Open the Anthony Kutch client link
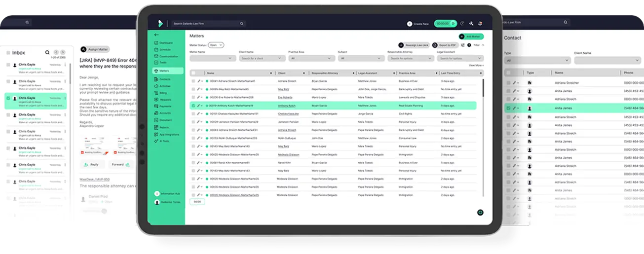The width and height of the screenshot is (644, 254). tap(286, 106)
